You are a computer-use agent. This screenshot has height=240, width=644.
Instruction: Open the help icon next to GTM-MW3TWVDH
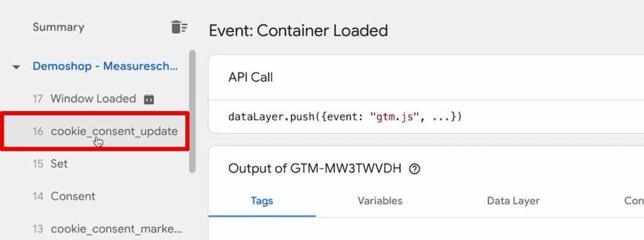coord(415,169)
